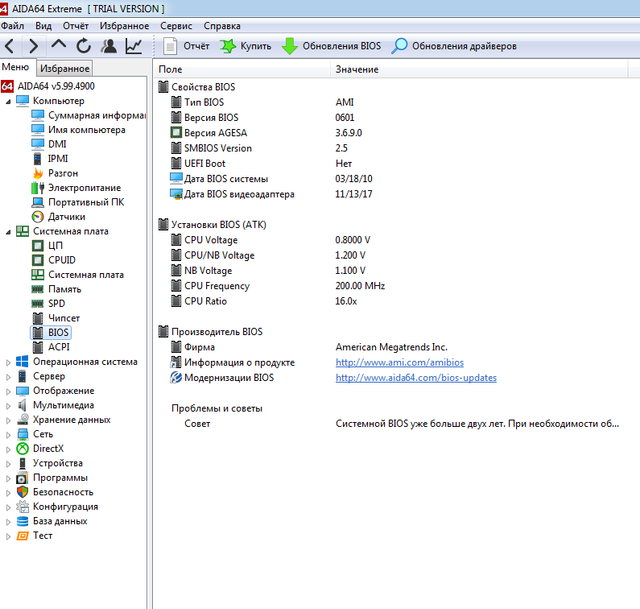Go up one level with the up arrow
The image size is (640, 609).
coord(59,44)
